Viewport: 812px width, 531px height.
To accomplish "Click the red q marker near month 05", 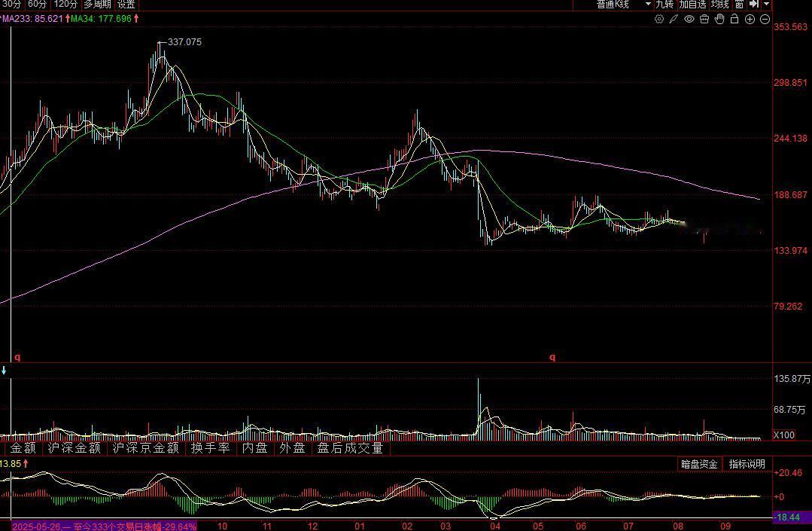I will click(552, 357).
